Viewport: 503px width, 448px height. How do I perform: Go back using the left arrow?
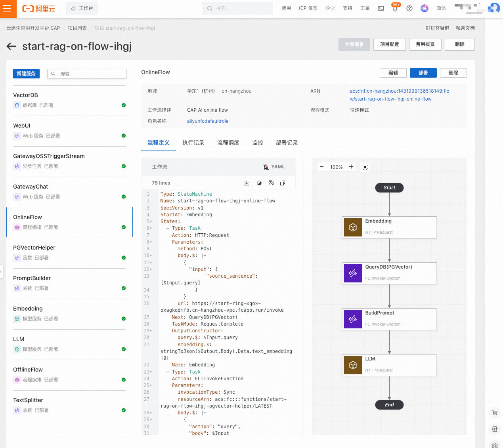point(11,46)
